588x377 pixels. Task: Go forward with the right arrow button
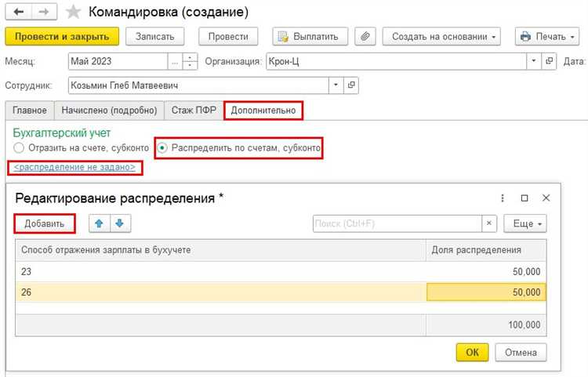44,12
